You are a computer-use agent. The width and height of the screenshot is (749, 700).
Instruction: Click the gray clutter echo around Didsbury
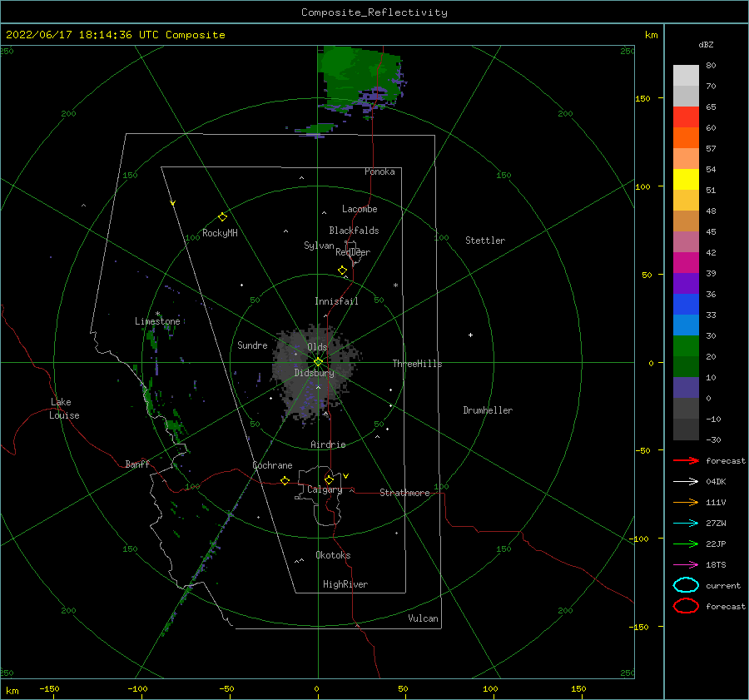coord(315,372)
